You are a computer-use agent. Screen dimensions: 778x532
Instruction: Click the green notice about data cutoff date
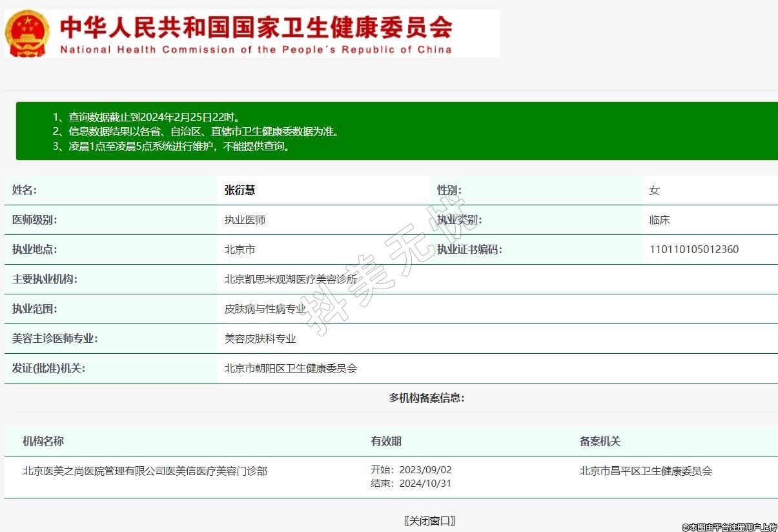click(155, 118)
